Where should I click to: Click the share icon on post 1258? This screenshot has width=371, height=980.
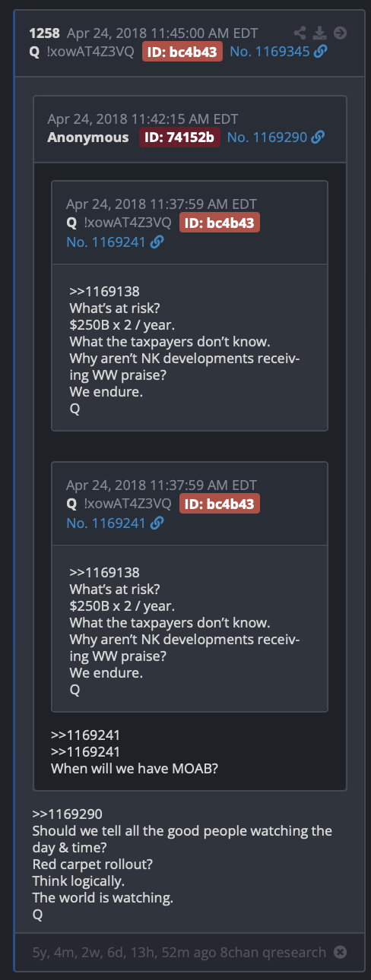[302, 33]
